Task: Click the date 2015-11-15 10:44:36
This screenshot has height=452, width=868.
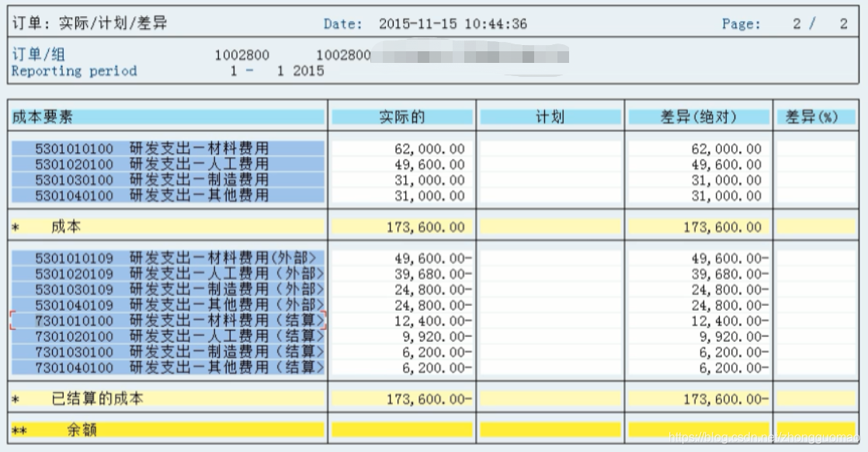Action: tap(453, 24)
